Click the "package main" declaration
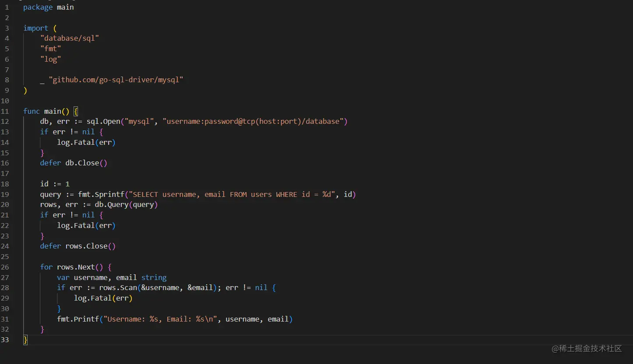The image size is (633, 364). pyautogui.click(x=49, y=7)
